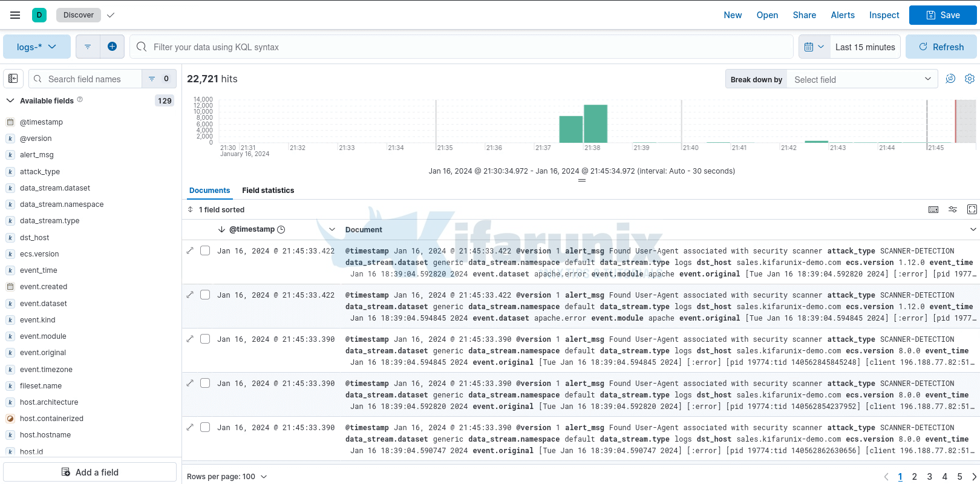Select the first document row checkbox
Image resolution: width=980 pixels, height=484 pixels.
coord(205,250)
